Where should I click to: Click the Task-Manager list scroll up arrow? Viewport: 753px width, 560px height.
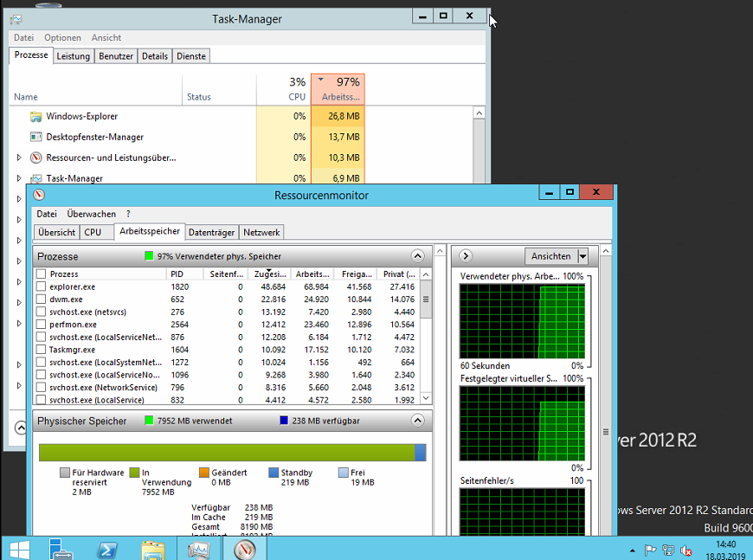click(x=479, y=113)
